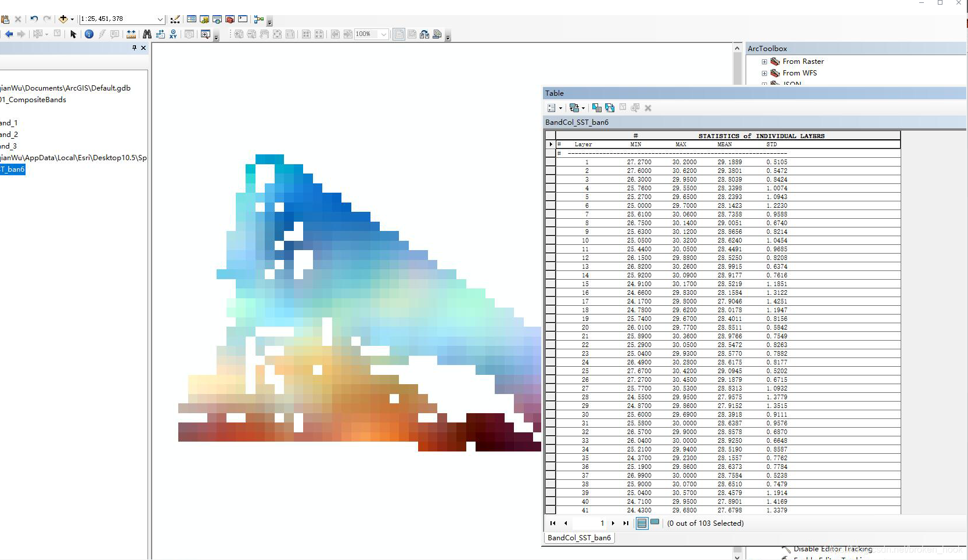This screenshot has width=968, height=560.
Task: Activate the ModelBuilder icon
Action: pyautogui.click(x=258, y=19)
